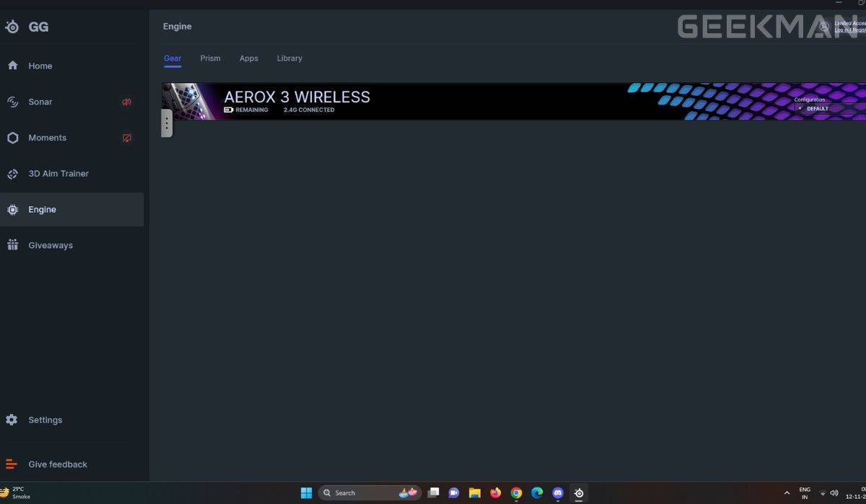Click the three-dot handle beside device banner
This screenshot has width=866, height=504.
167,123
